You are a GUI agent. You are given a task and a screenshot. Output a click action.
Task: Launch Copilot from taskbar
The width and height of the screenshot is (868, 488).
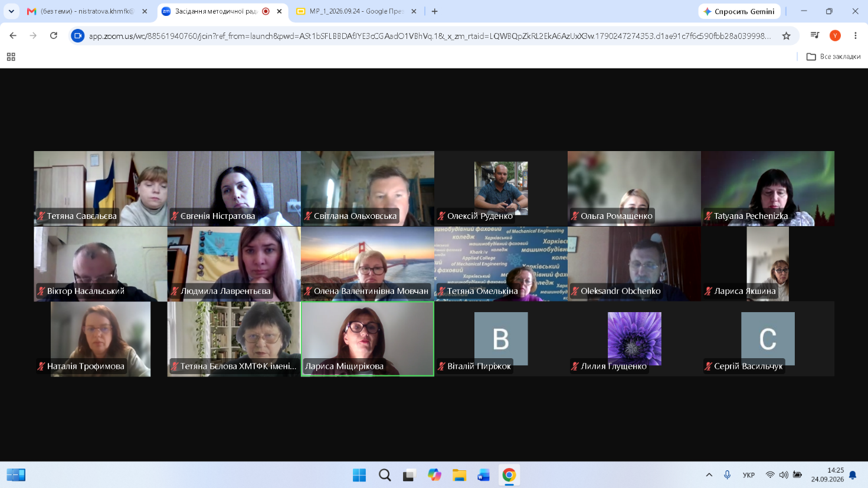(434, 475)
